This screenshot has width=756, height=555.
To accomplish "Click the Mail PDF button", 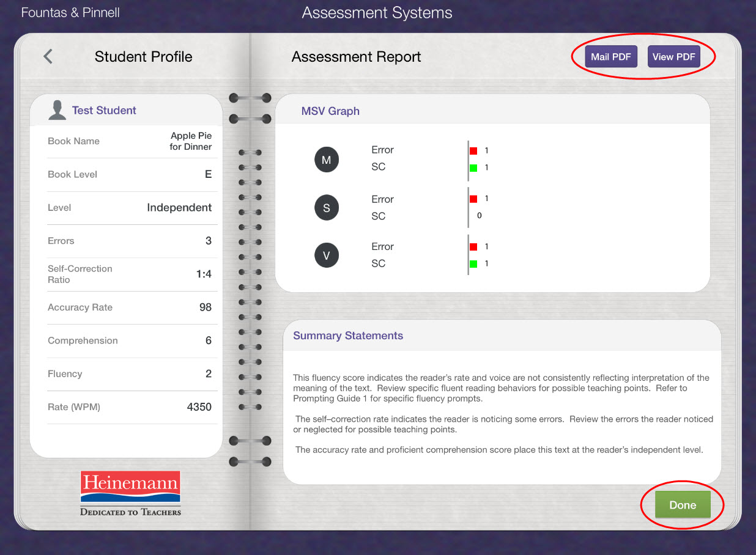I will click(611, 56).
